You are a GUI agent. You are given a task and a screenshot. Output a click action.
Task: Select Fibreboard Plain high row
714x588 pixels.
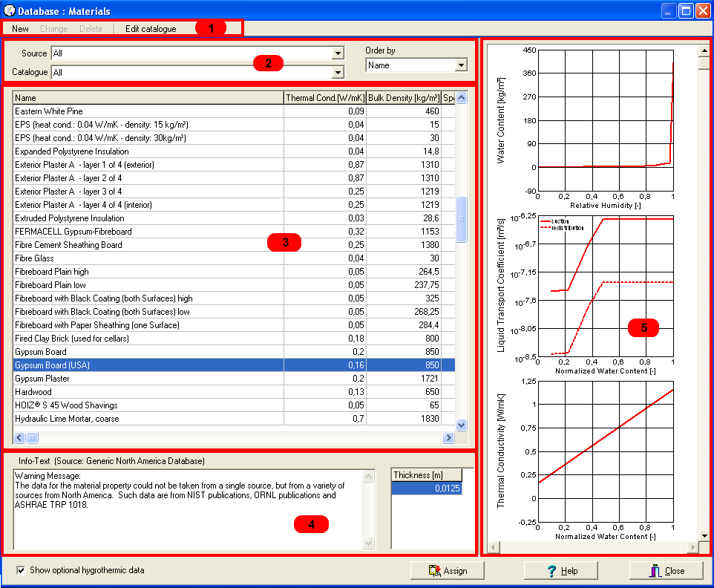pyautogui.click(x=234, y=272)
